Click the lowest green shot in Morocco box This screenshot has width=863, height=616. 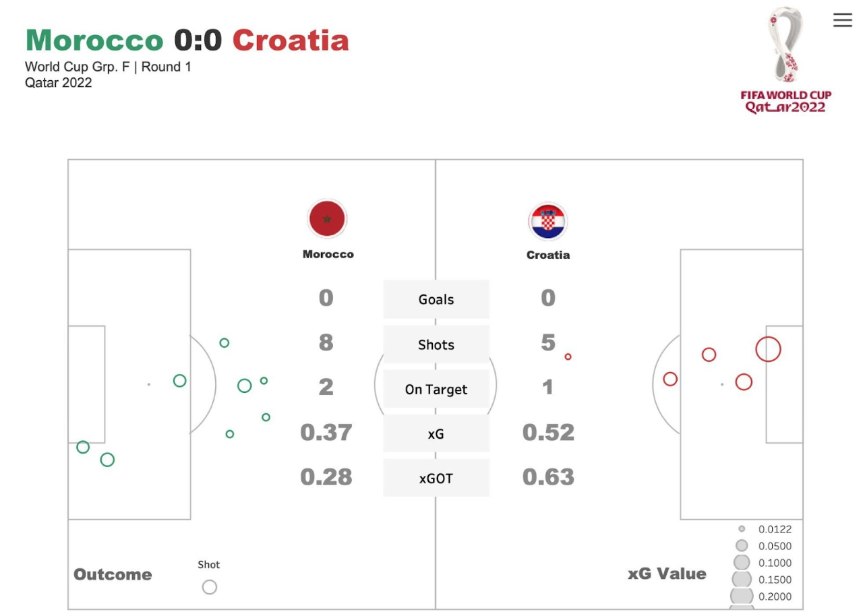tap(107, 460)
